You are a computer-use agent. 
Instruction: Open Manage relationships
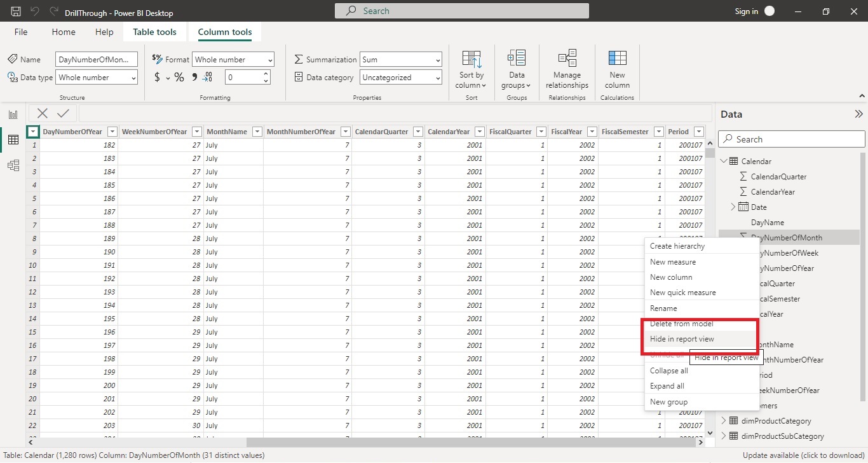566,70
